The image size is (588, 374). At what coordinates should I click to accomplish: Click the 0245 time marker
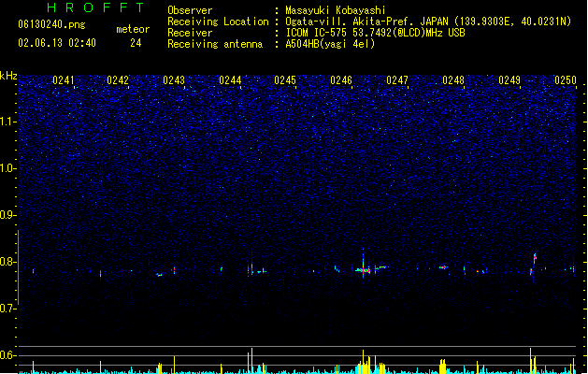[285, 80]
